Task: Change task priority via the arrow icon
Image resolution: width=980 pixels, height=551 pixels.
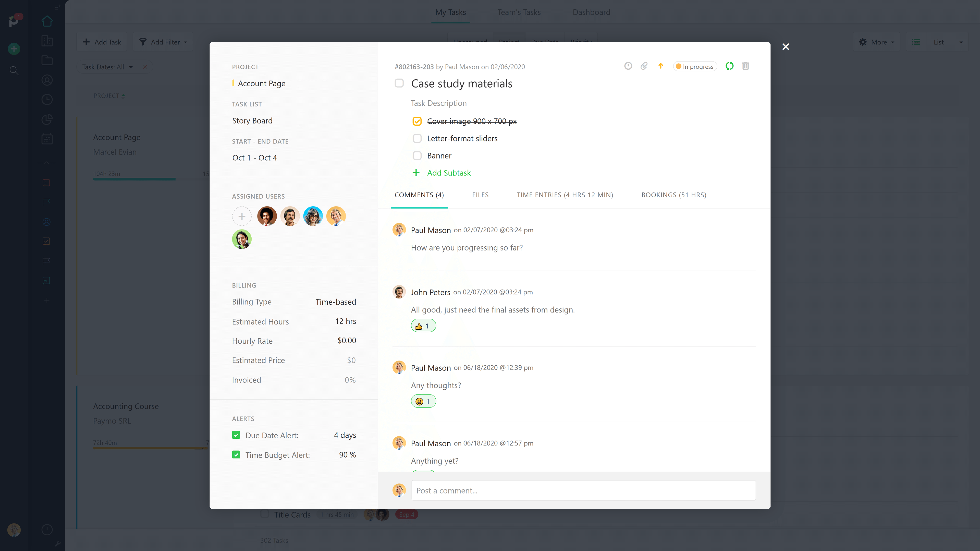Action: click(x=661, y=66)
